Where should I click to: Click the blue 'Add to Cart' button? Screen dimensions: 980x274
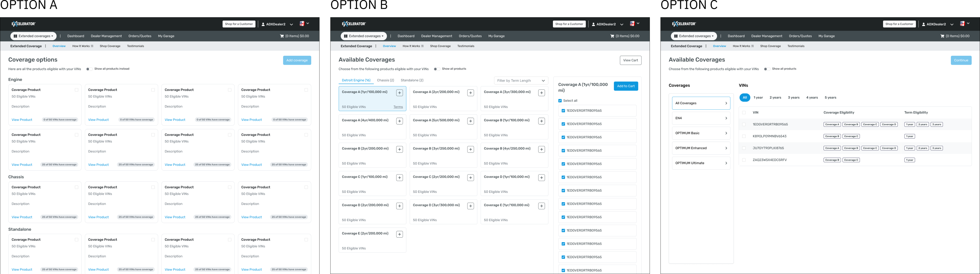coord(626,86)
